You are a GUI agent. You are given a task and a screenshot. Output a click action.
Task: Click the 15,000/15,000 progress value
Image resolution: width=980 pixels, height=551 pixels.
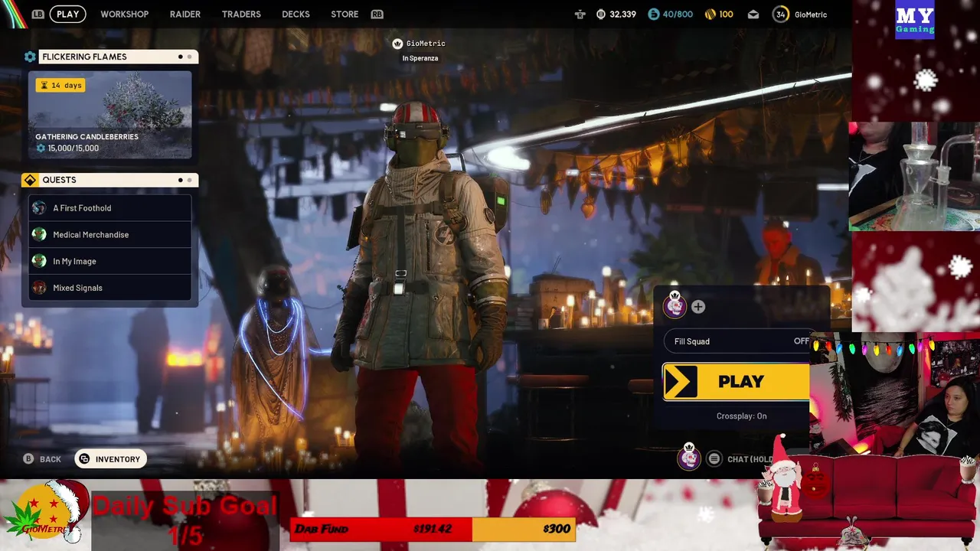click(x=73, y=148)
